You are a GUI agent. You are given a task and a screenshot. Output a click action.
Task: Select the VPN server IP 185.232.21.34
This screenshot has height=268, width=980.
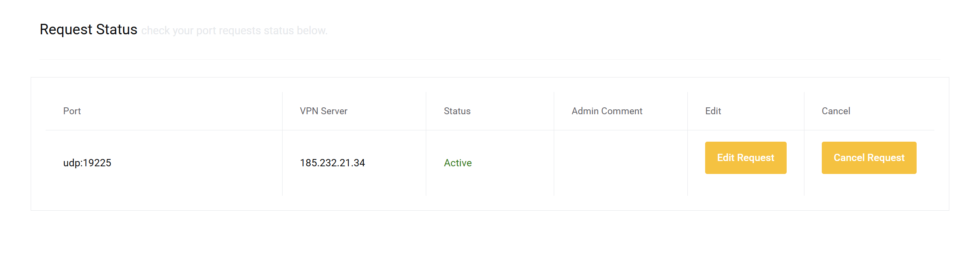pos(332,163)
